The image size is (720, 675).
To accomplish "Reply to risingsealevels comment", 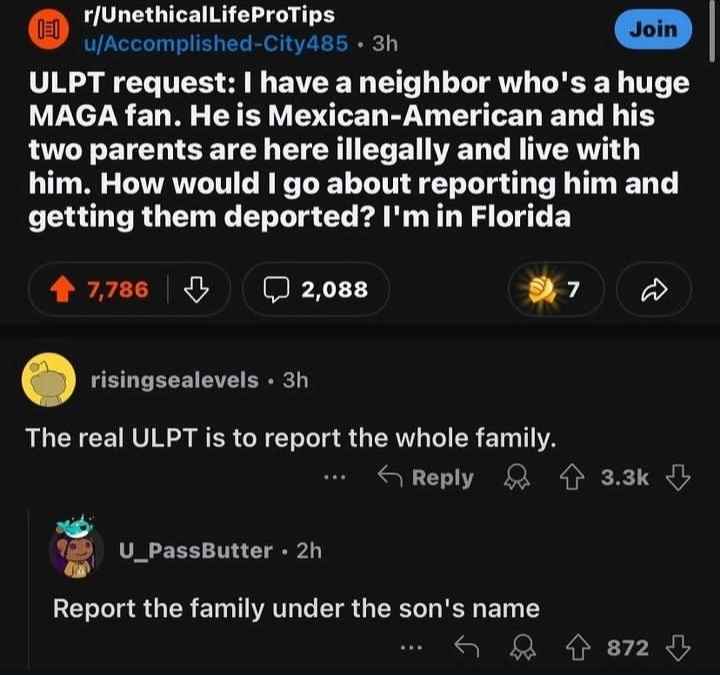I will coord(423,477).
